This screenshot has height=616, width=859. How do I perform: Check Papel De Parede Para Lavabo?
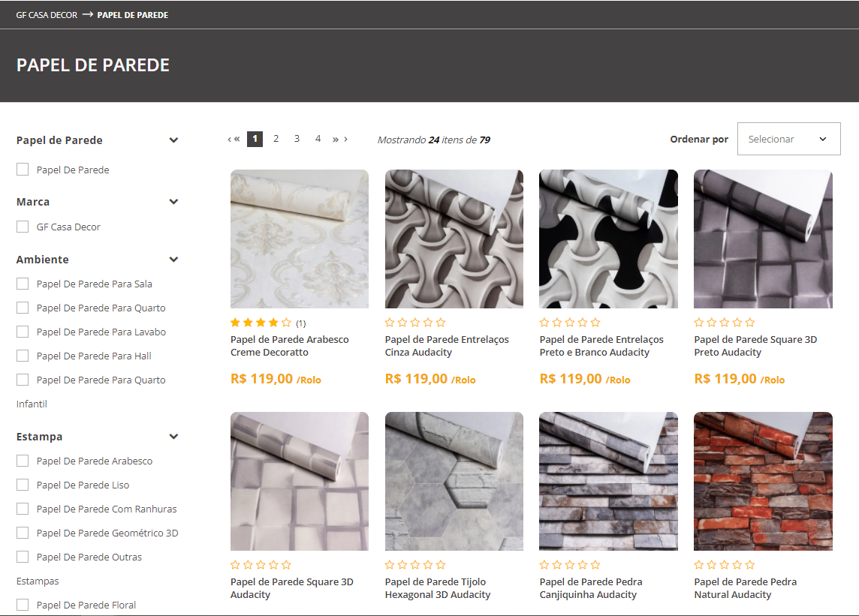point(23,332)
